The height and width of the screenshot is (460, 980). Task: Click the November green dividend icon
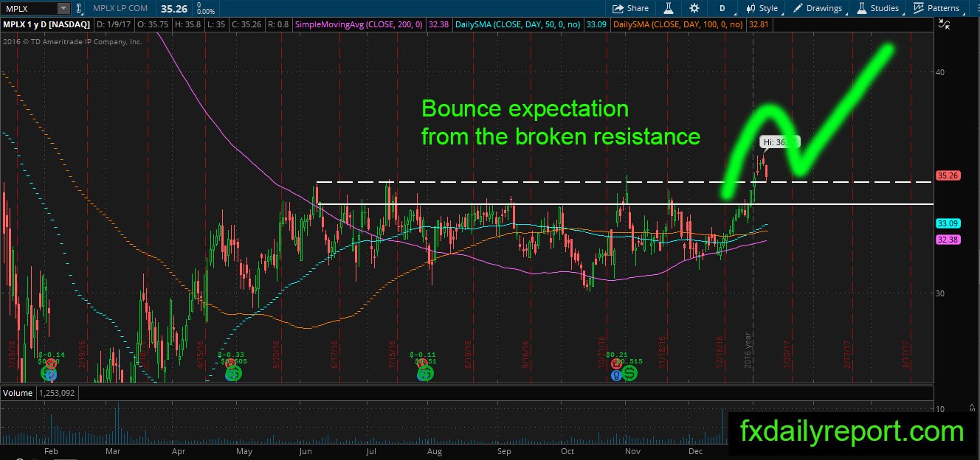tap(630, 374)
